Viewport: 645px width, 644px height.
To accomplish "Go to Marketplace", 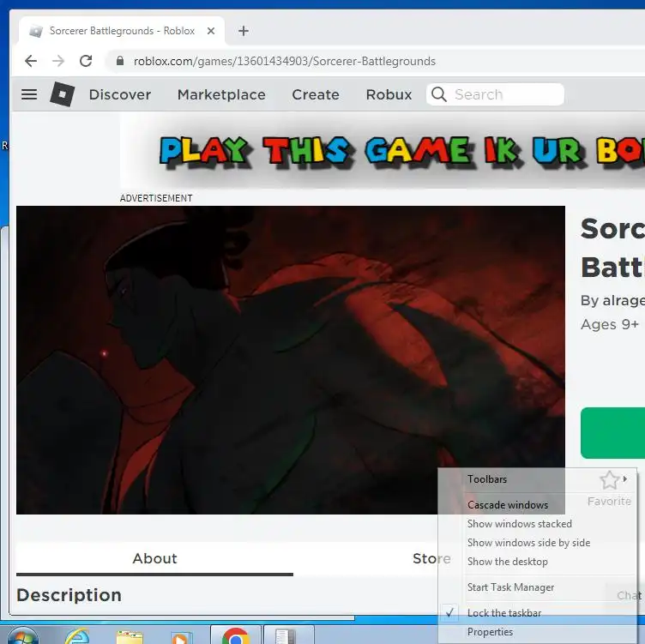I will coord(221,94).
